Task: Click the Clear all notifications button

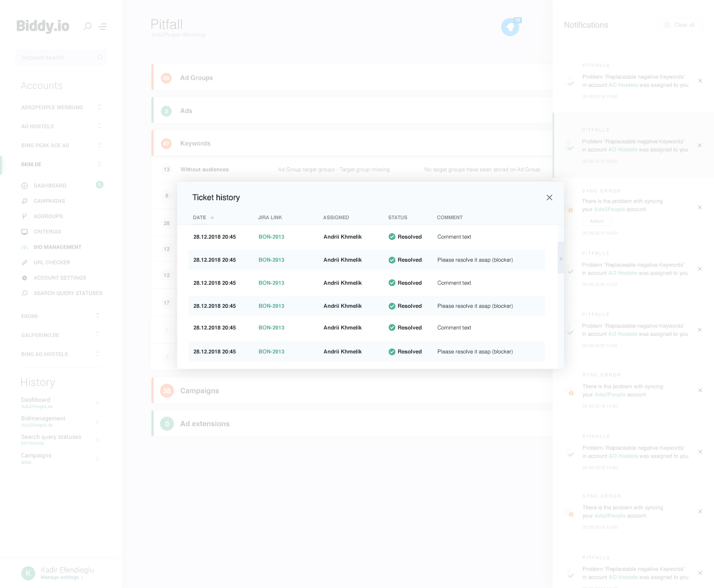Action: (680, 25)
